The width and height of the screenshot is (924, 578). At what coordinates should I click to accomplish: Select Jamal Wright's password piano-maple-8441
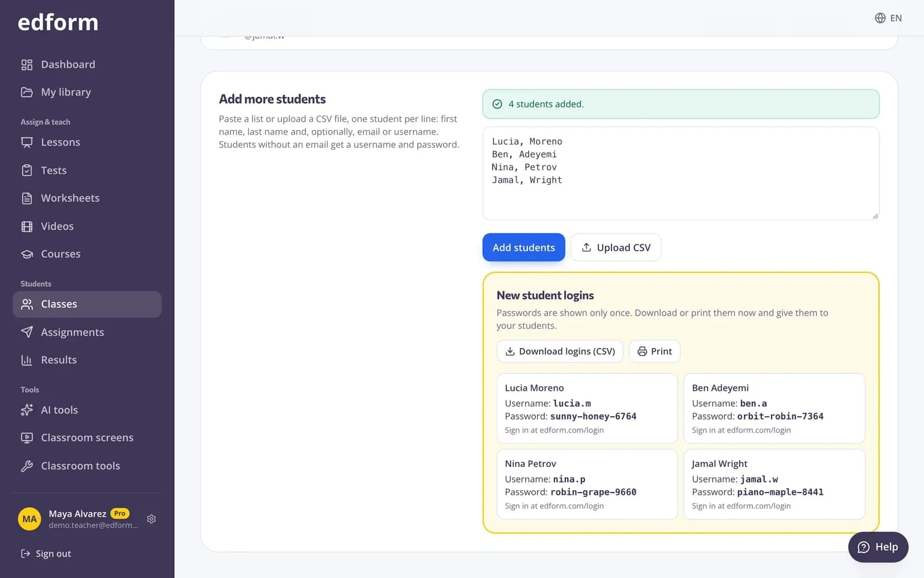coord(780,492)
